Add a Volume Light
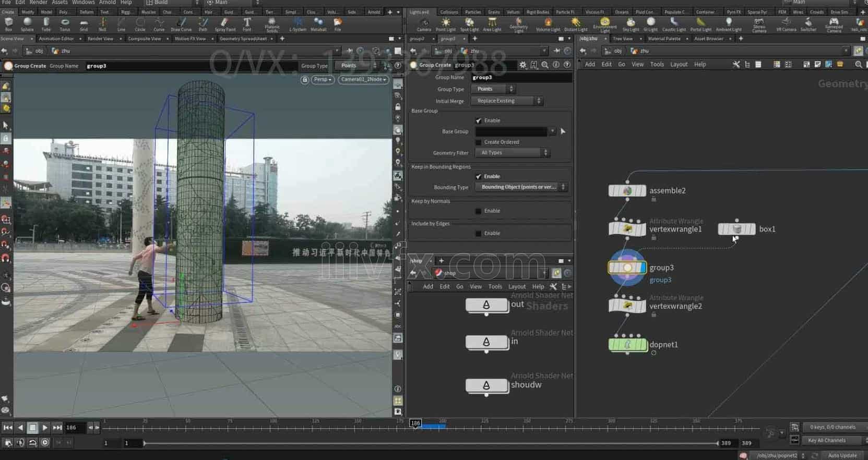This screenshot has height=460, width=868. [548, 24]
